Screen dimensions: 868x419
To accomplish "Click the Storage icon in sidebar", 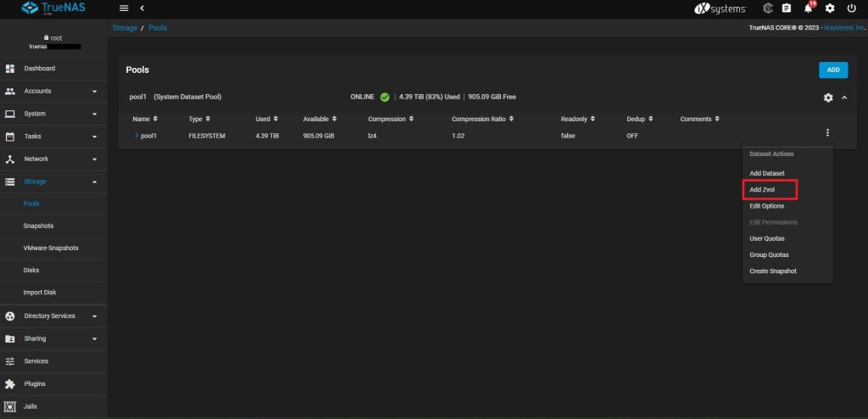I will 10,182.
